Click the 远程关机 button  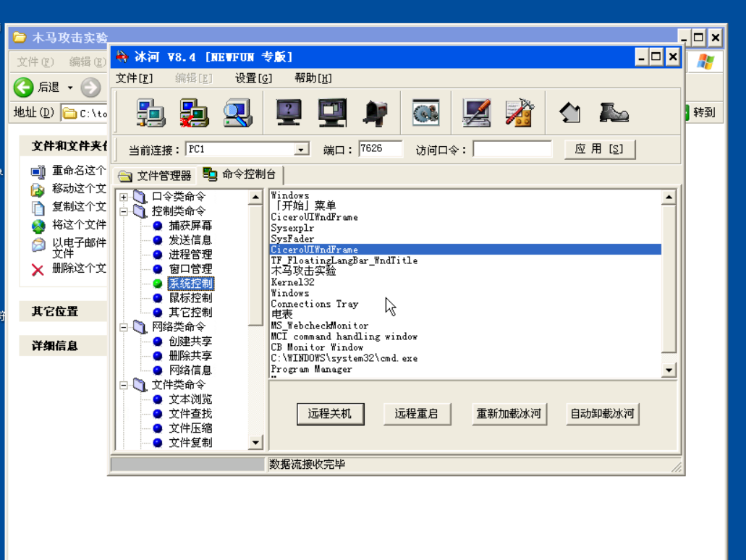coord(330,414)
